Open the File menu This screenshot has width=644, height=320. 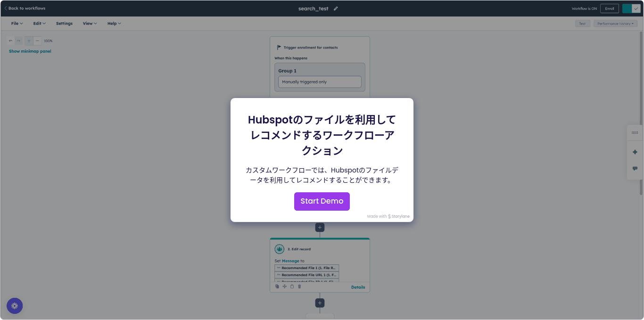pos(17,24)
